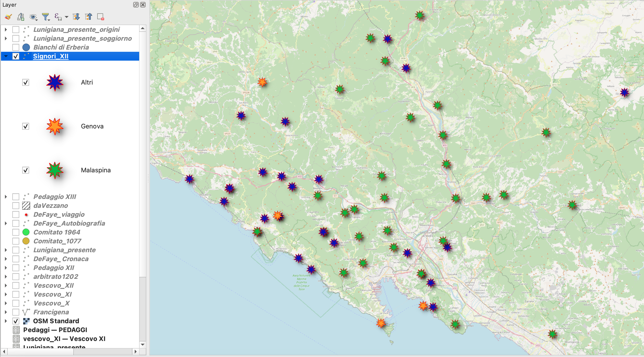Click Comitato_1077 yellow circle symbol

pos(26,241)
